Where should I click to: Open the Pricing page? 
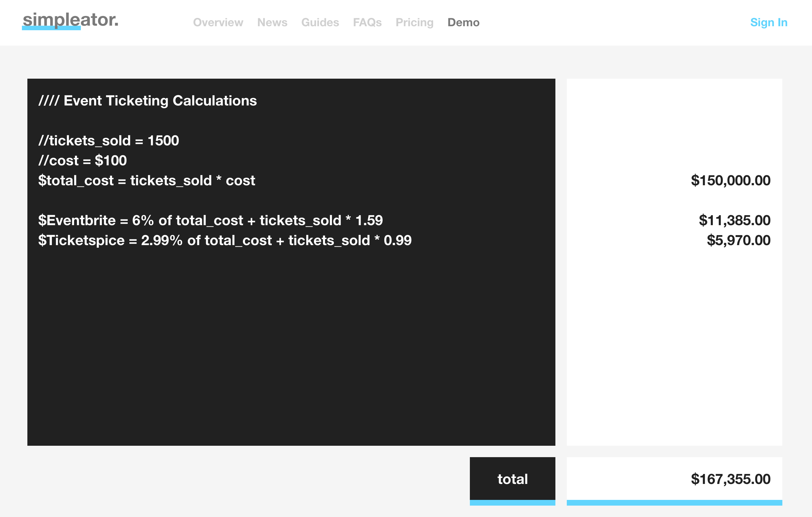click(414, 23)
